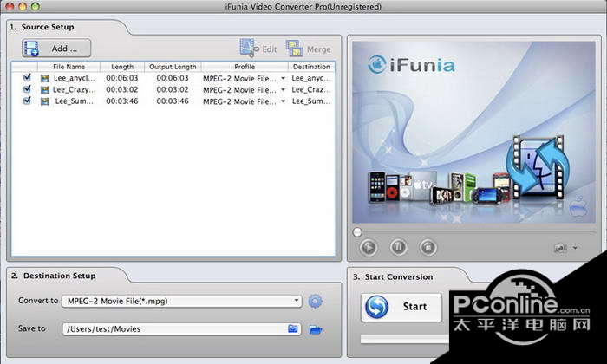Deselect the Lee_Sum... file checkbox

[28, 101]
